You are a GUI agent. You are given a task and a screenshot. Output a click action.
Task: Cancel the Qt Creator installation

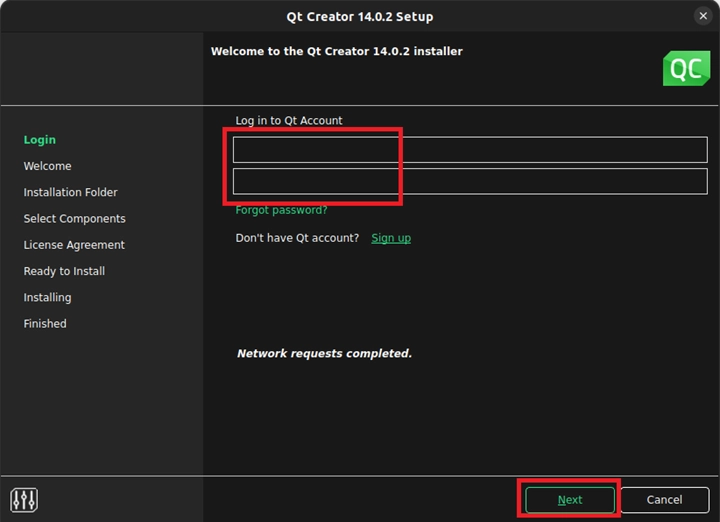664,500
